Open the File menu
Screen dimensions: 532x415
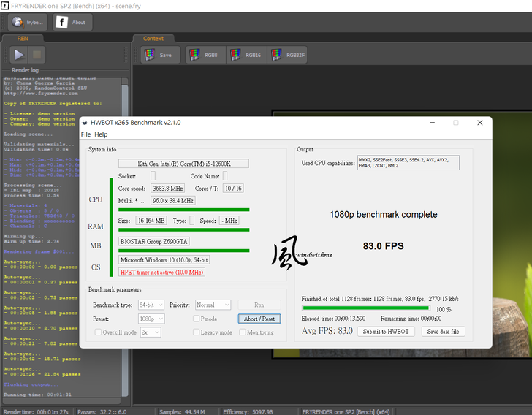click(x=85, y=134)
